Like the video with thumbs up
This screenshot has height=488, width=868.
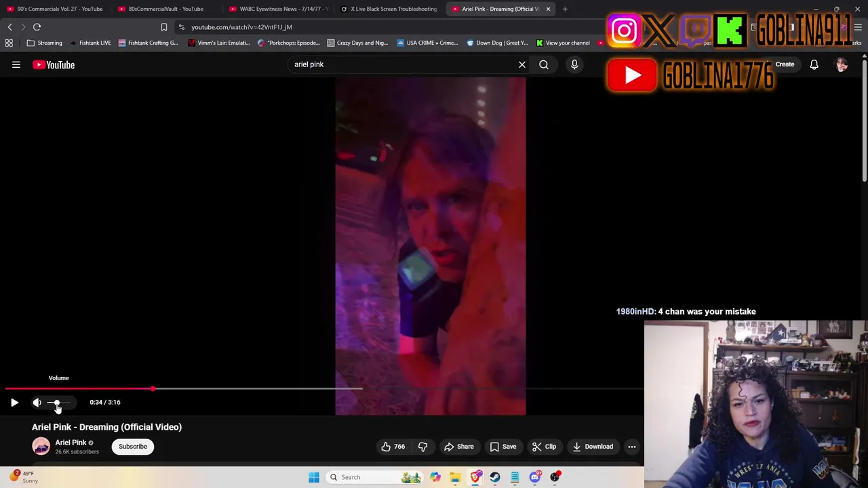pos(393,447)
